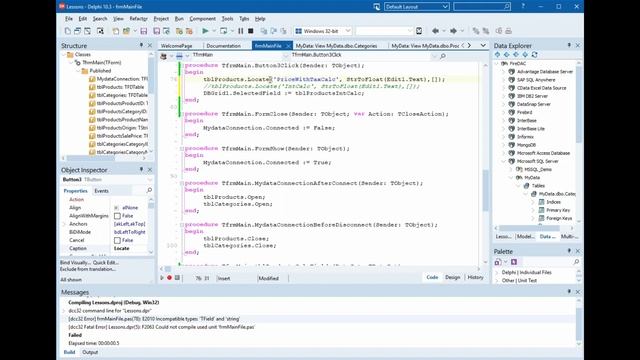Select the Primary Key node in Data Explorer
This screenshot has width=640, height=360.
click(x=558, y=210)
